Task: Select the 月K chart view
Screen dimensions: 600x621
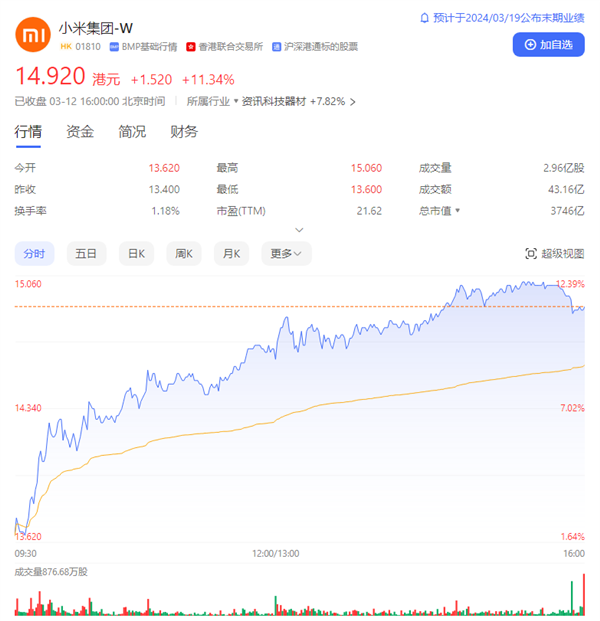Action: (231, 253)
